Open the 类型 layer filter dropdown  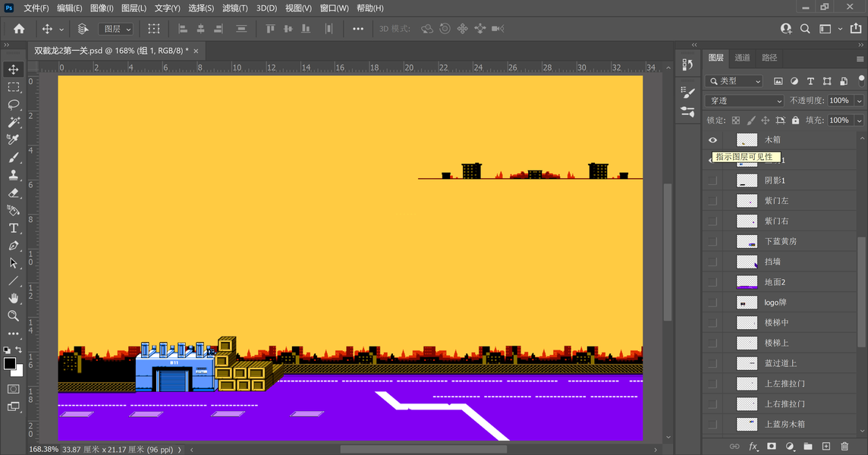(x=734, y=81)
